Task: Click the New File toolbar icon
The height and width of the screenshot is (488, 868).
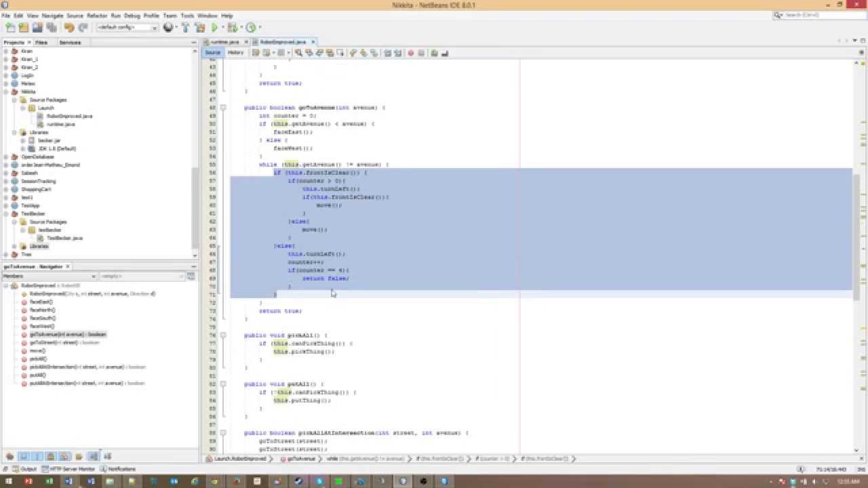Action: pos(10,27)
